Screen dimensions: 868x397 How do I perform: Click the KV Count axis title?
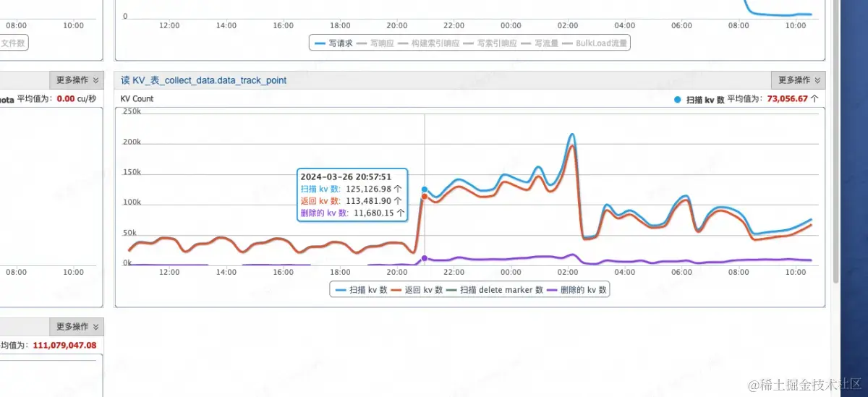pyautogui.click(x=137, y=99)
